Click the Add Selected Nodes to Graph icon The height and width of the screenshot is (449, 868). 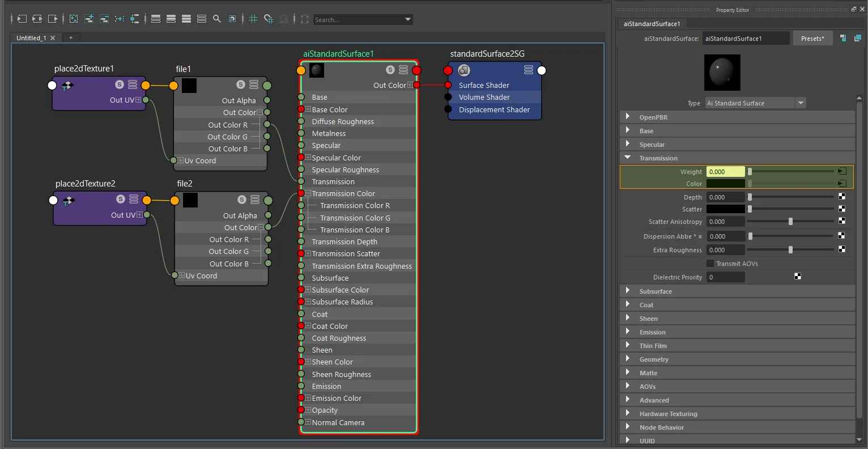(x=89, y=19)
